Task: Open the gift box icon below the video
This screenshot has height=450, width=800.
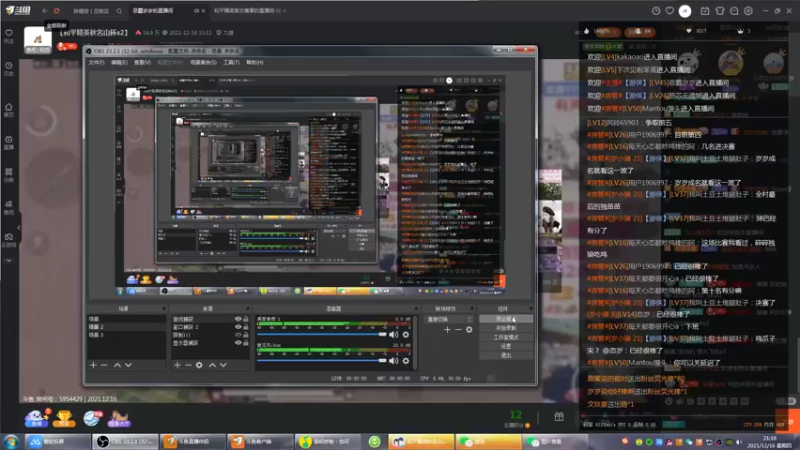Action: (559, 417)
